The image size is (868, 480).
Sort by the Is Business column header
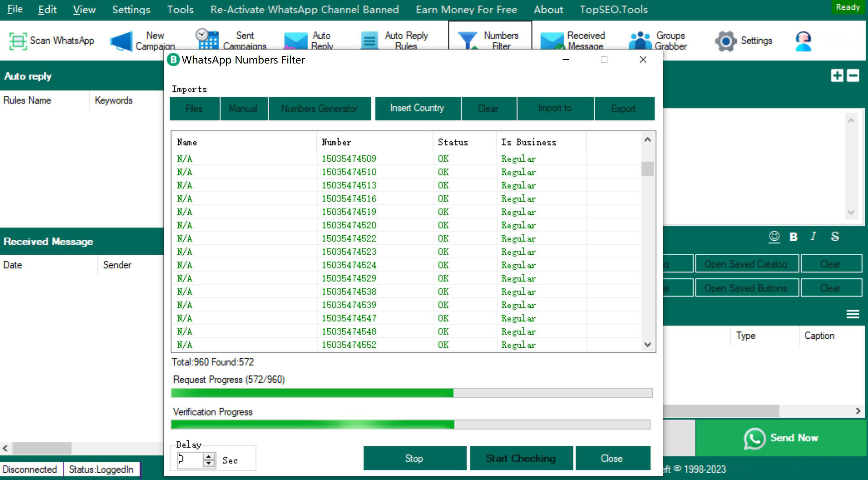(541, 142)
